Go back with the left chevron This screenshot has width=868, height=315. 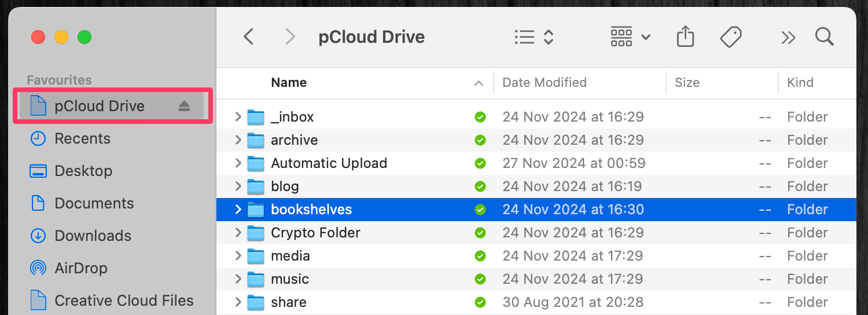pos(249,38)
